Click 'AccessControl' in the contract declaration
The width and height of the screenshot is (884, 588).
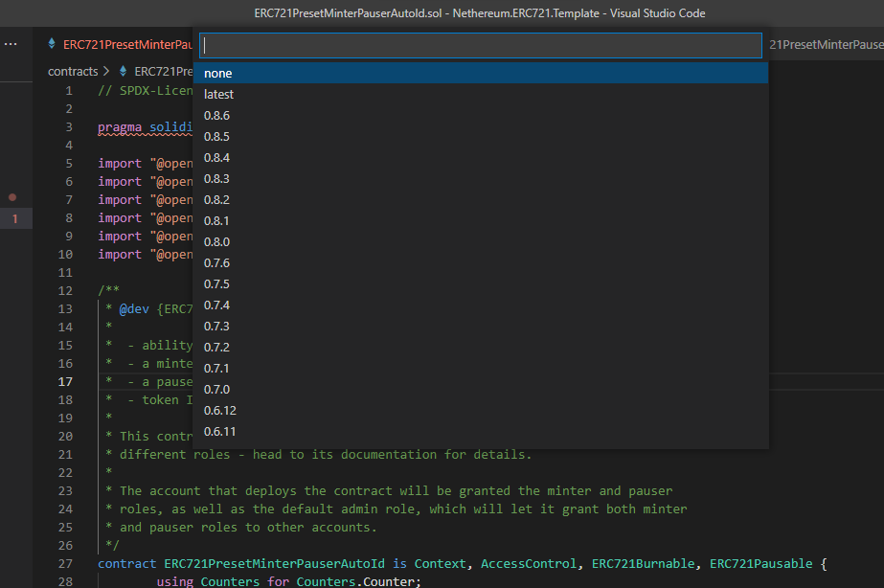(x=529, y=564)
